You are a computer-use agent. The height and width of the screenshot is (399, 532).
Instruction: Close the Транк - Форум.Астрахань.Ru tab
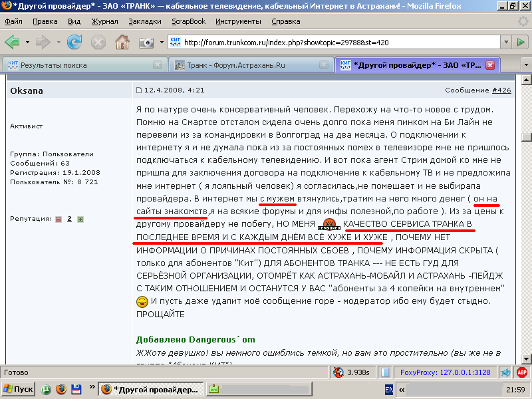[324, 65]
